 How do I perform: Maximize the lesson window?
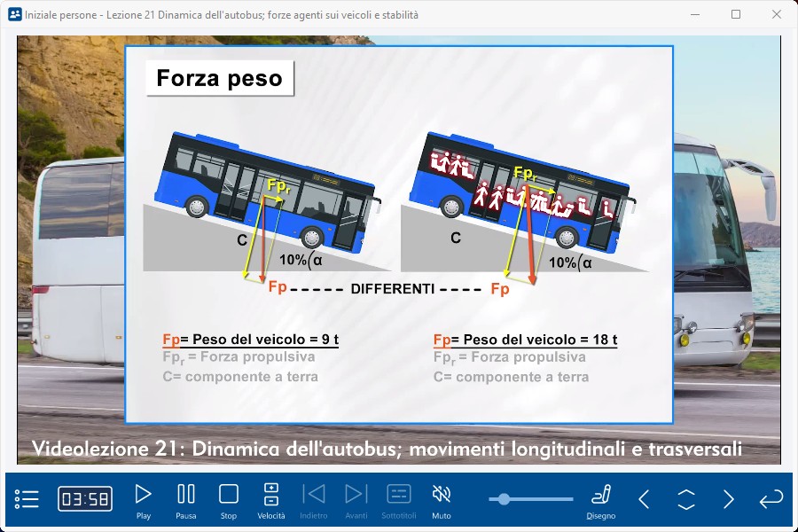coord(736,15)
